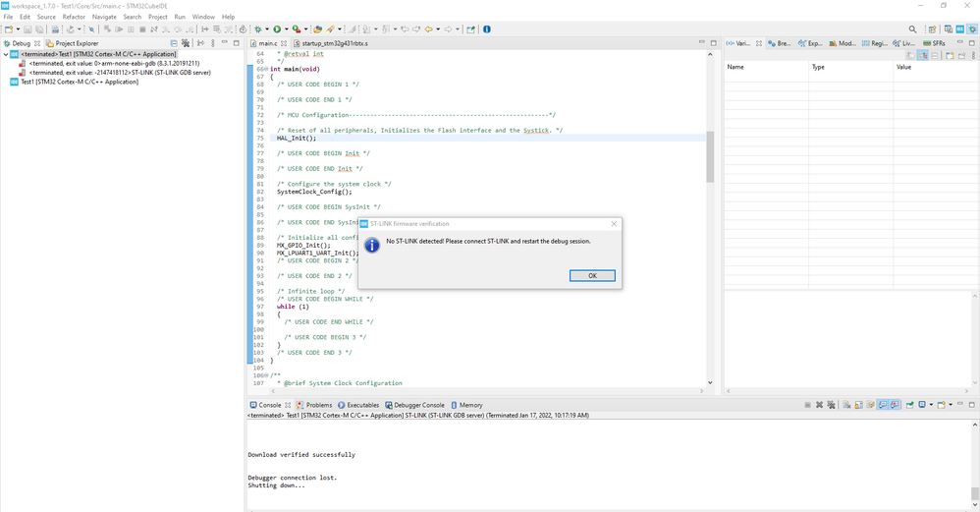Click OK in the ST-LINK dialog

[592, 276]
